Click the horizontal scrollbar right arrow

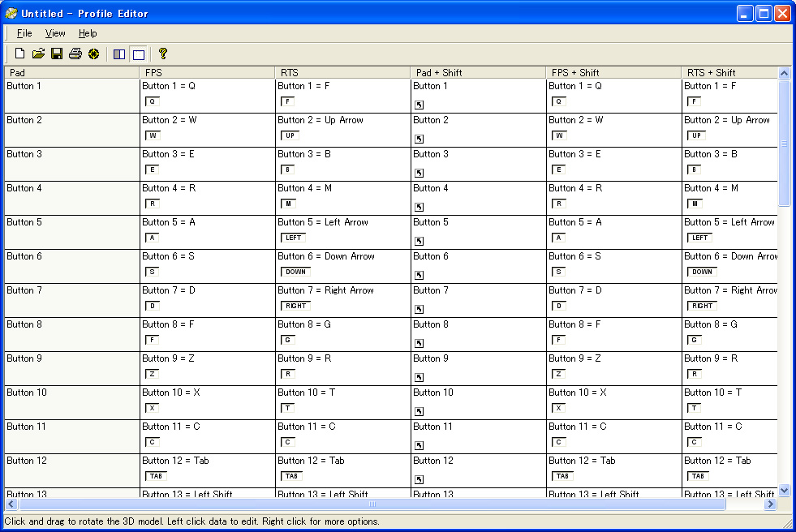[771, 504]
